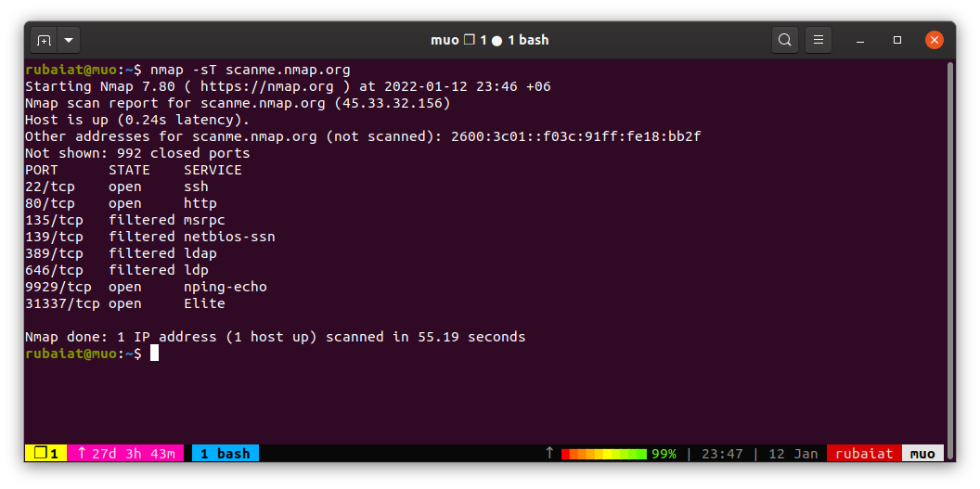Click the yellow session indicator in status bar
This screenshot has height=489, width=980.
[x=45, y=454]
